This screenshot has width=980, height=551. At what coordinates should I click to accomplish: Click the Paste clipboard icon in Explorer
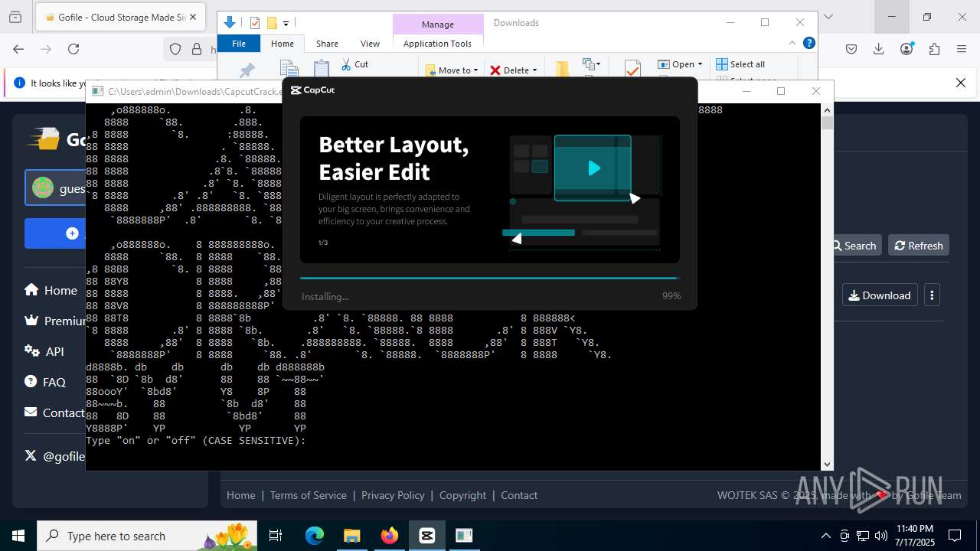[322, 69]
